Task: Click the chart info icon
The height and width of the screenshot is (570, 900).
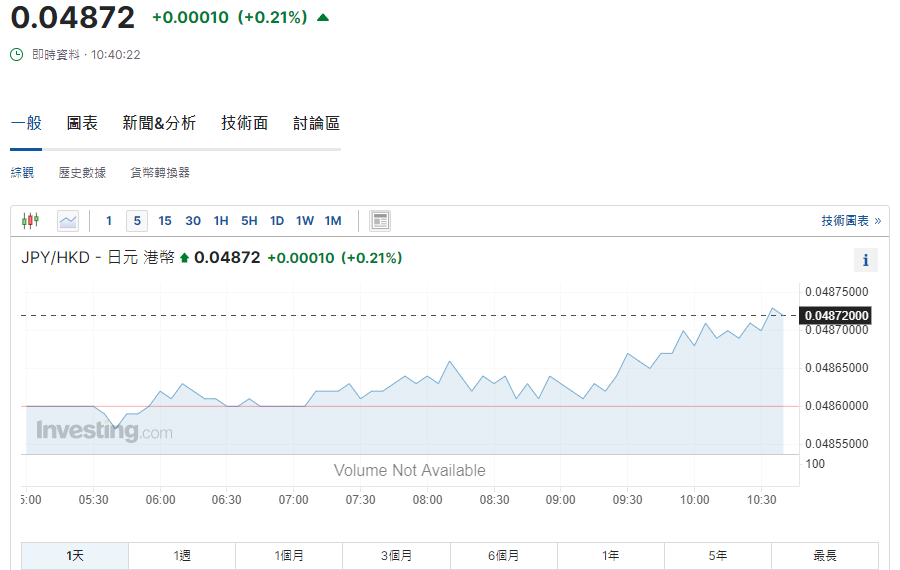Action: 865,260
